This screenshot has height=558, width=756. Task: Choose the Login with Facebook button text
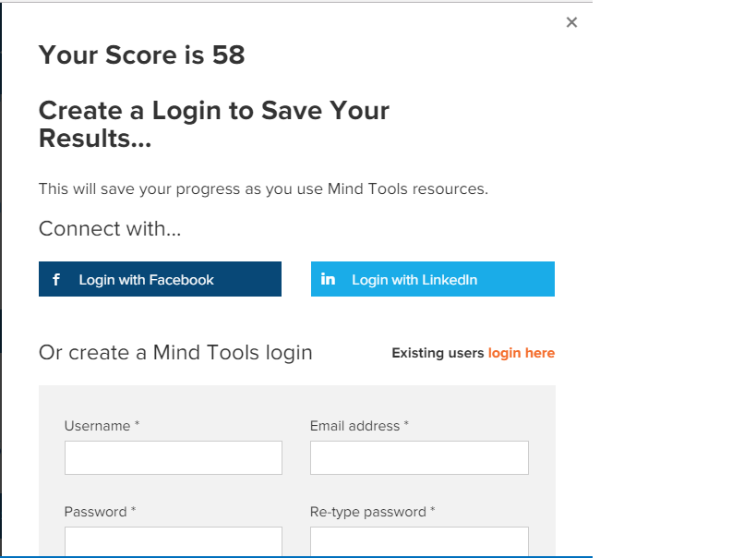(146, 280)
